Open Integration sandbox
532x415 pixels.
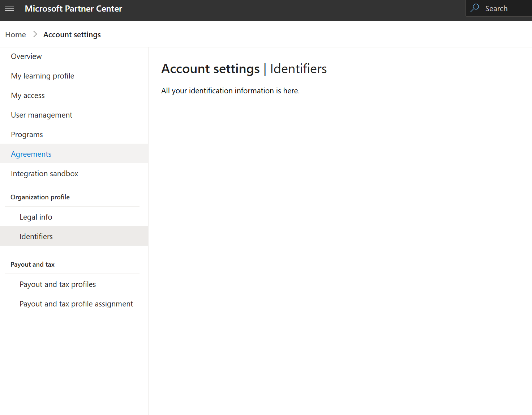44,174
